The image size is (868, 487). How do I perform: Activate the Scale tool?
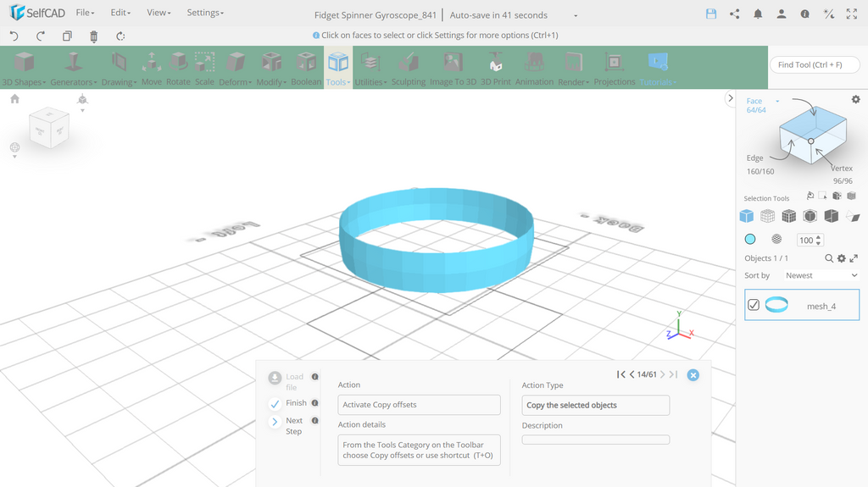click(x=204, y=68)
